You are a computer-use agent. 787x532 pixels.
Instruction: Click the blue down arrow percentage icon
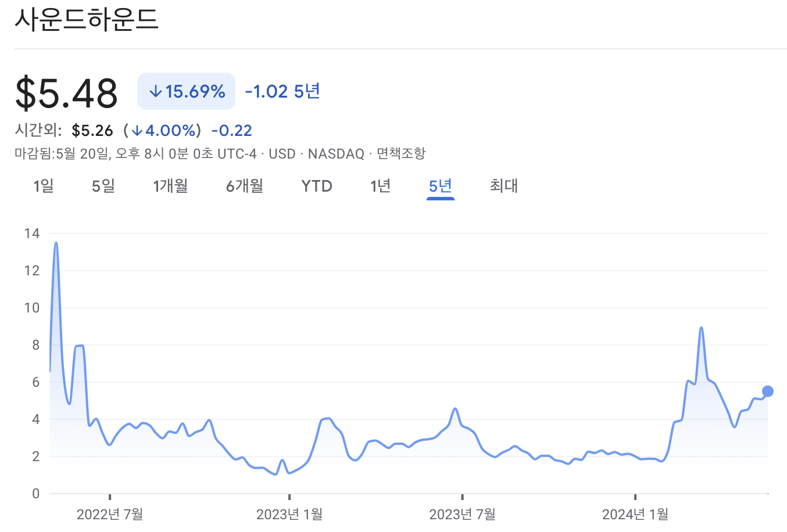[x=155, y=91]
